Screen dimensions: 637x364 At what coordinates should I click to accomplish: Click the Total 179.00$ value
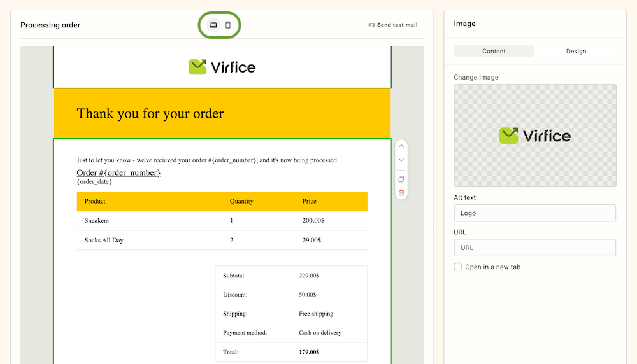[309, 352]
